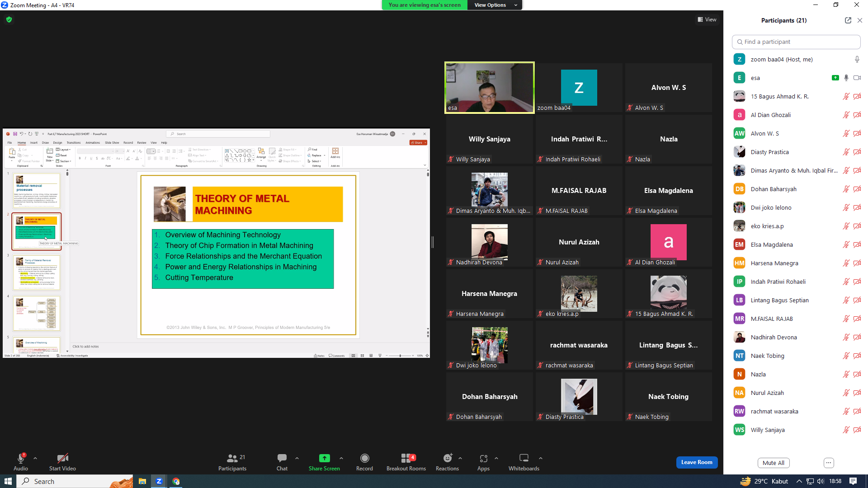The image size is (868, 488).
Task: Click the red Share button in PowerPoint
Action: [x=418, y=143]
